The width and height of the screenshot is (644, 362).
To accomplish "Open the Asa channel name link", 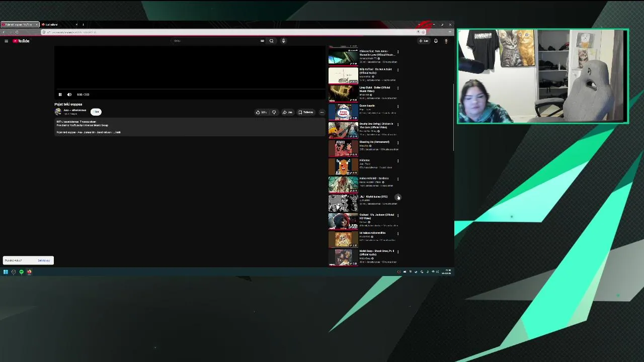I will coord(75,110).
